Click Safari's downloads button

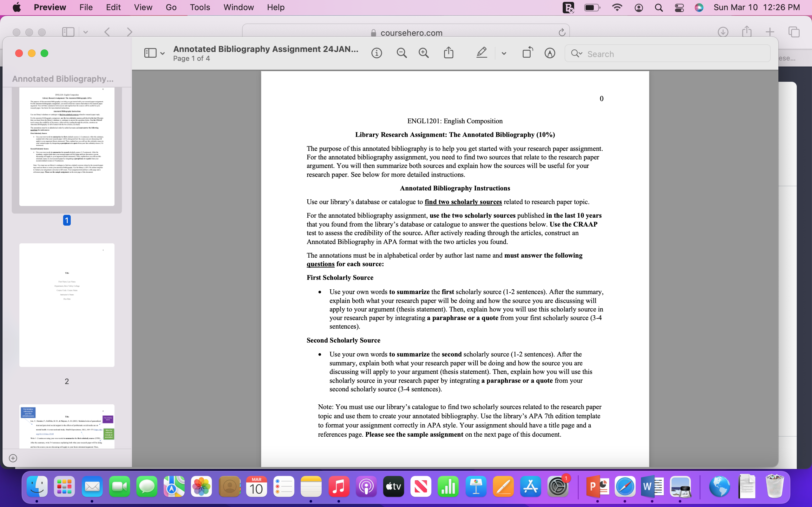tap(724, 32)
